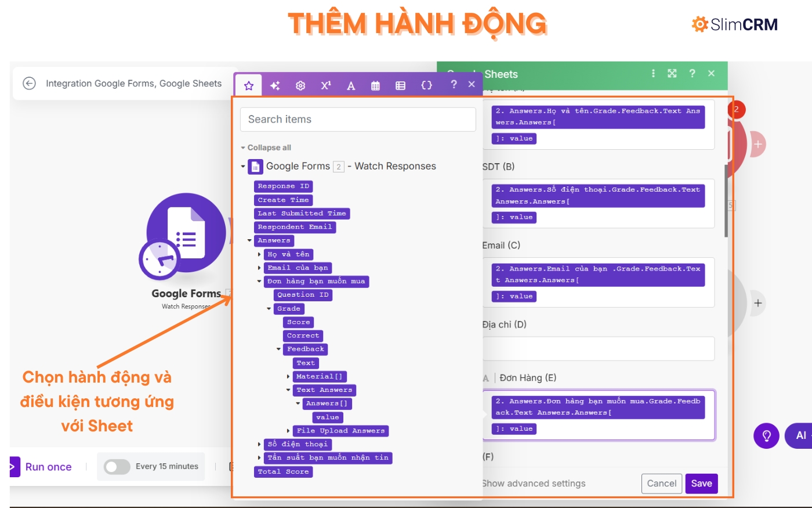This screenshot has height=508, width=812.
Task: Open the text functions A tab
Action: [x=351, y=85]
